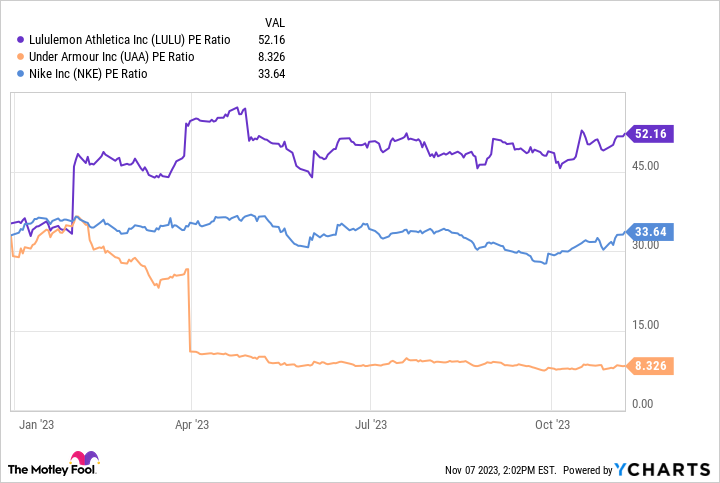Click the Apr '23 axis label
Viewport: 720px width, 483px height.
point(192,424)
